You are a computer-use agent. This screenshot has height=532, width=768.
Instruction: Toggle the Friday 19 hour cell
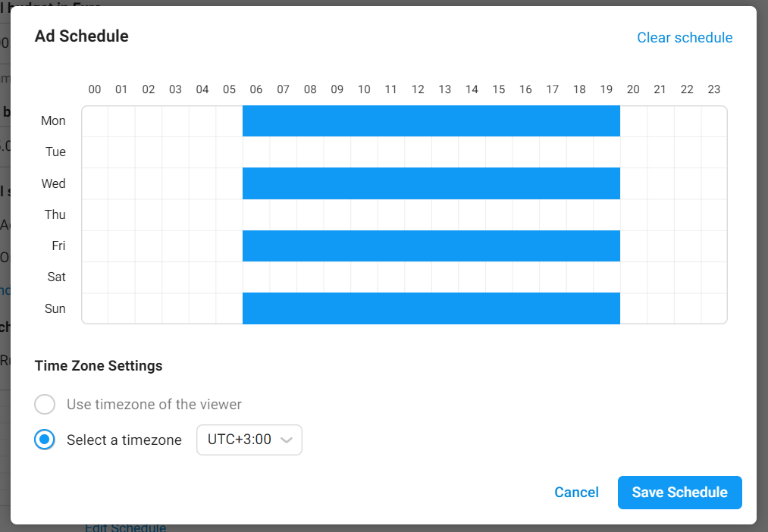[607, 246]
